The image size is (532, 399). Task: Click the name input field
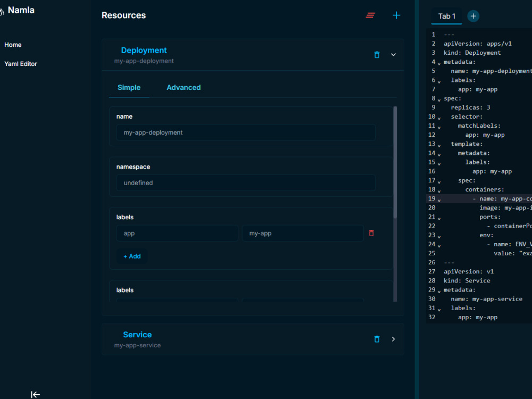click(246, 132)
